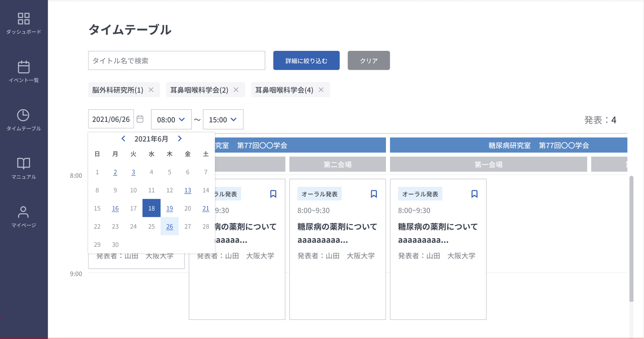Remove the 耳鼻咽喉科学会(4) filter tag
Screen dimensions: 644x339
coord(321,90)
